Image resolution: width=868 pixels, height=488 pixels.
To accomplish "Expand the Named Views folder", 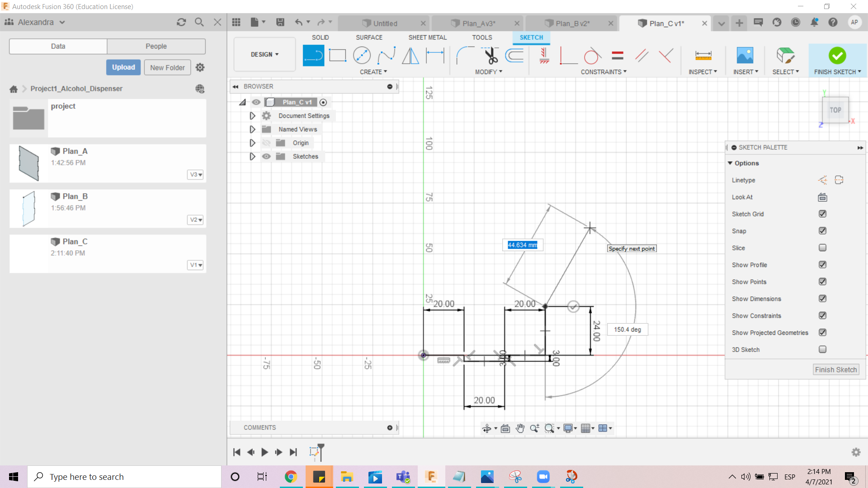I will point(251,129).
